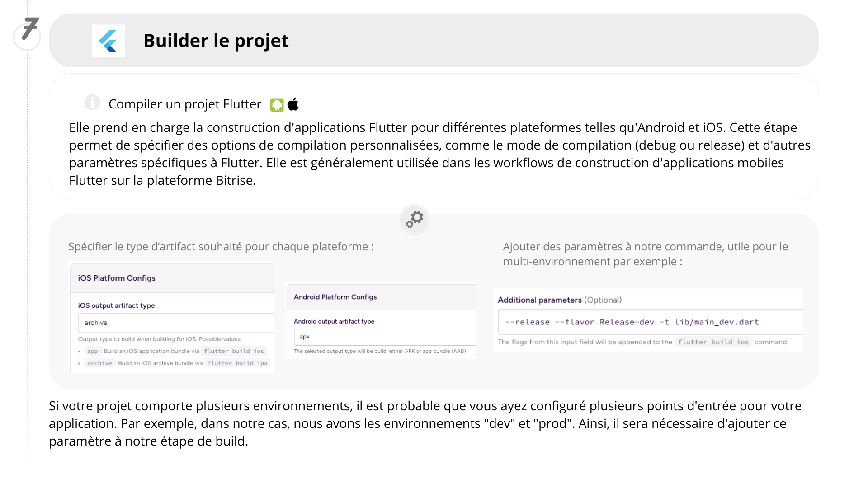Select the "Compiler un projet Flutter" heading
868x488 pixels.
coord(185,104)
